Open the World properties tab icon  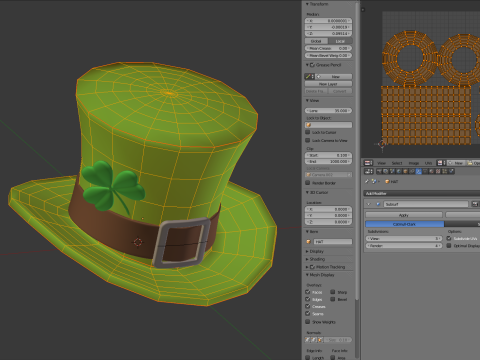tap(399, 171)
